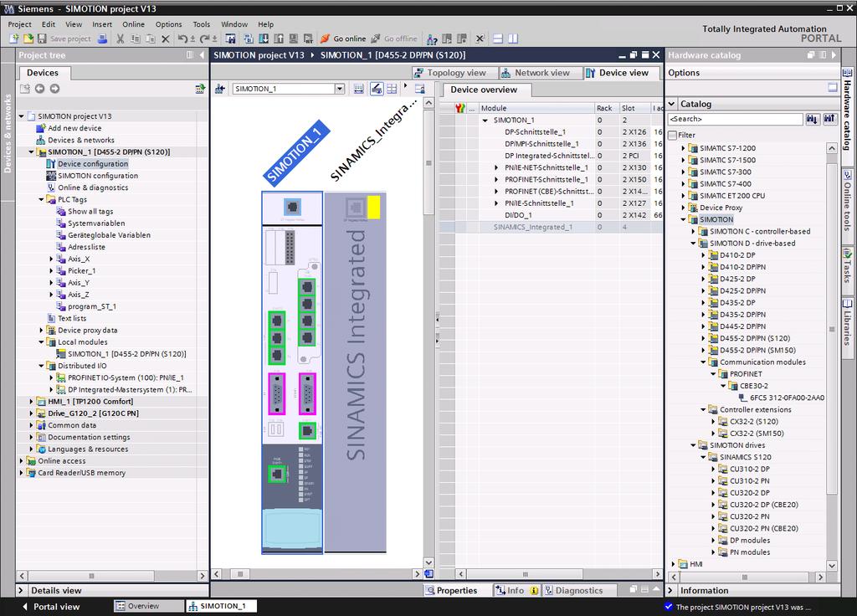Viewport: 857px width, 616px height.
Task: Collapse the Project tree panel arrow
Action: click(202, 54)
